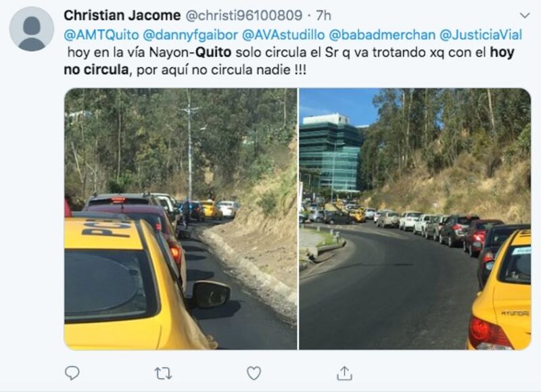The image size is (541, 392).
Task: View the right photo with glass building
Action: click(x=415, y=219)
